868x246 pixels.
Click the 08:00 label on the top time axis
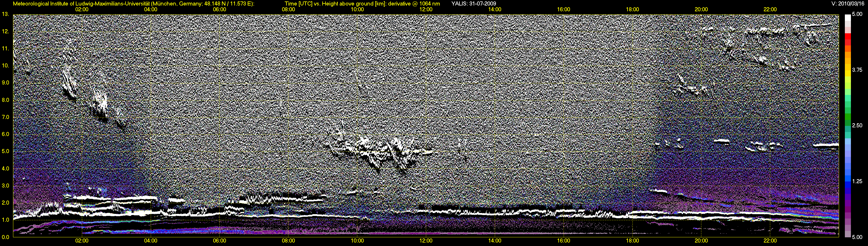click(288, 10)
